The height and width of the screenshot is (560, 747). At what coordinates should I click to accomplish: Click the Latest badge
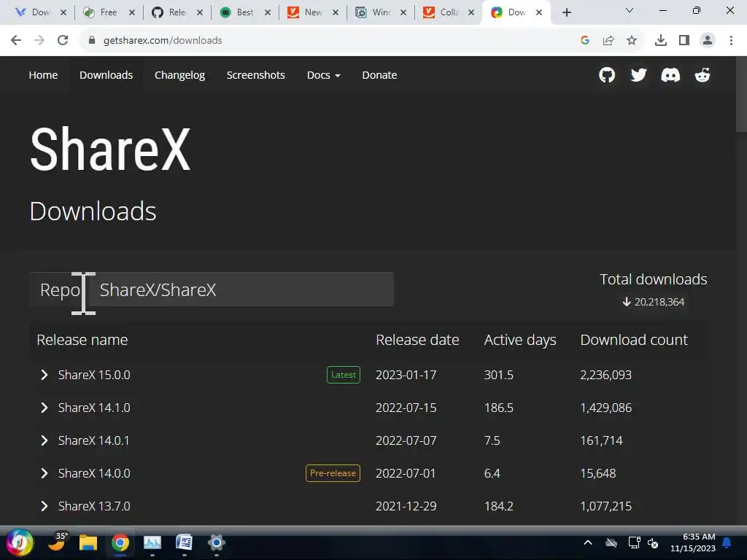[x=344, y=375]
